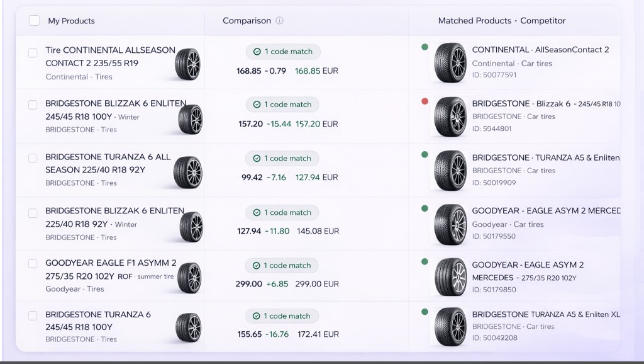
Task: Click code match badge for Goodyear Eagle F1 row
Action: (282, 266)
